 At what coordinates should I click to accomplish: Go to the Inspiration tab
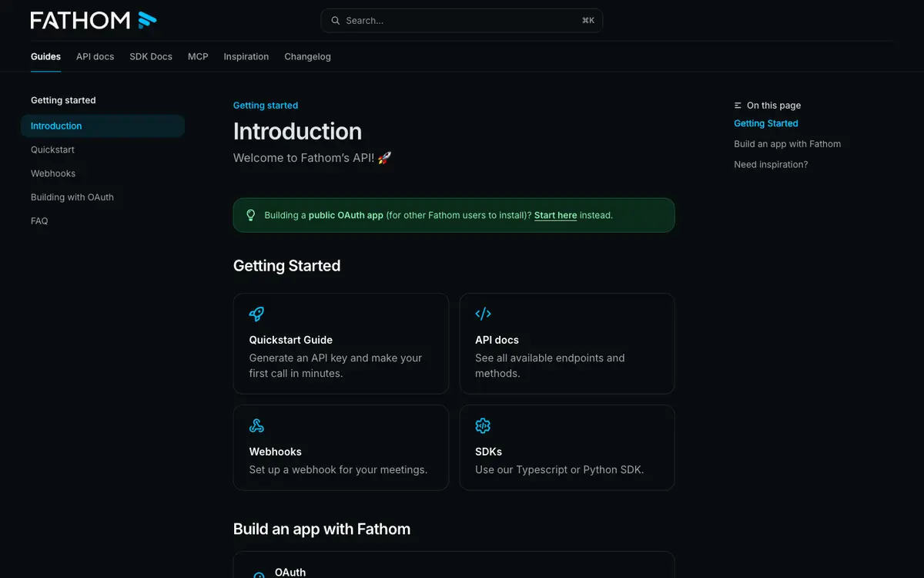click(x=246, y=56)
